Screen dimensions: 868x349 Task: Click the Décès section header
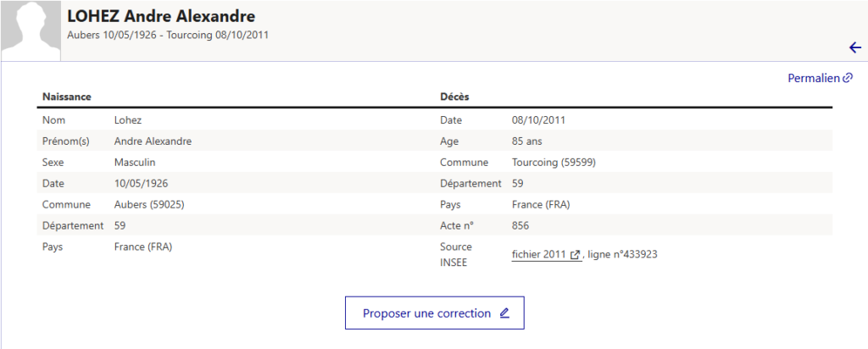(454, 97)
